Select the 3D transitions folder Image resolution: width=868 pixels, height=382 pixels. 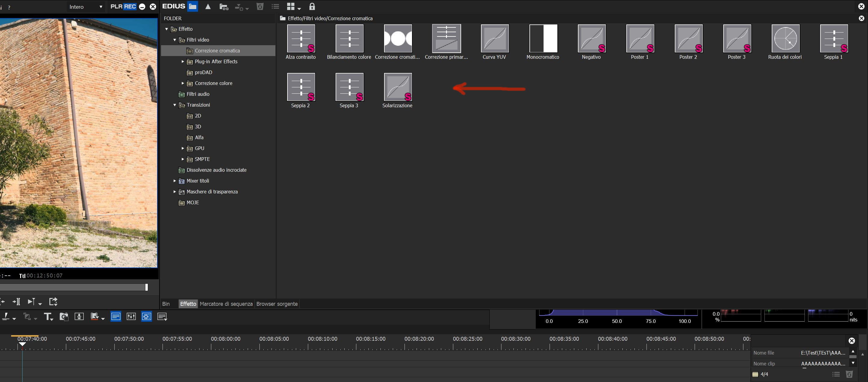pyautogui.click(x=197, y=127)
